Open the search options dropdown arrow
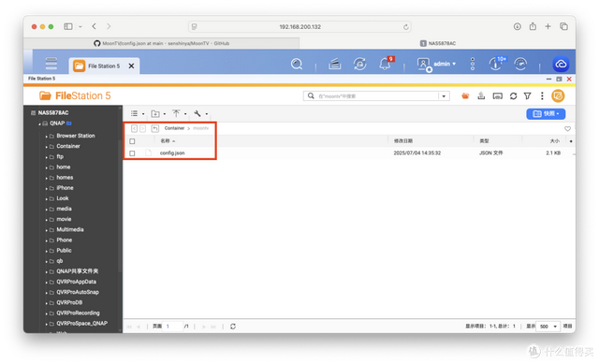The height and width of the screenshot is (364, 599). pyautogui.click(x=444, y=96)
